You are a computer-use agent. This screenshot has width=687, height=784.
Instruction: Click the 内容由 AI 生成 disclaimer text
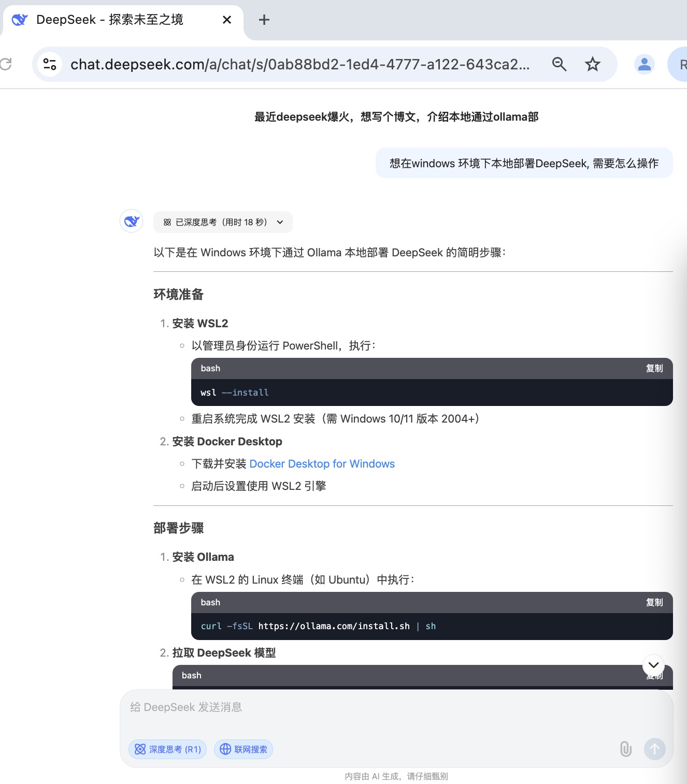[396, 776]
